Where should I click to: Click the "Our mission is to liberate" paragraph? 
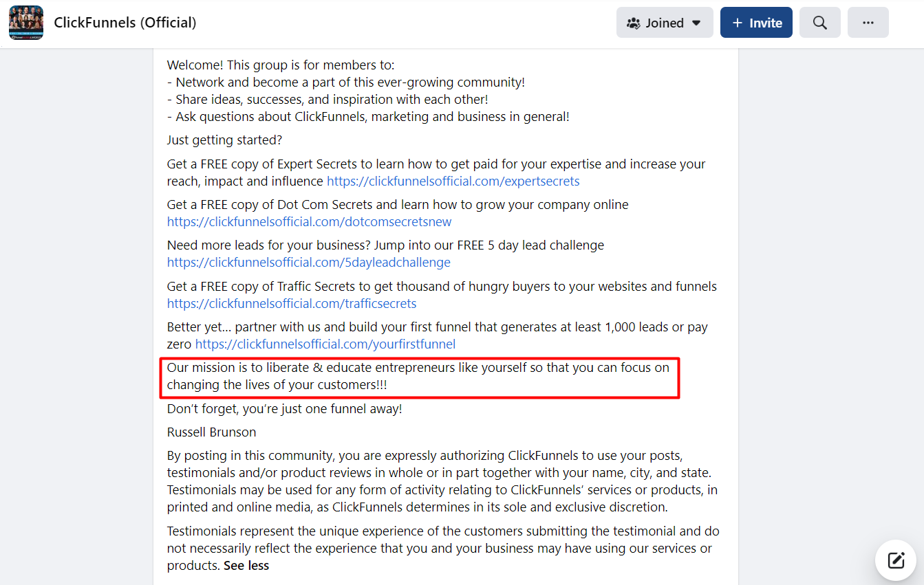pos(418,377)
